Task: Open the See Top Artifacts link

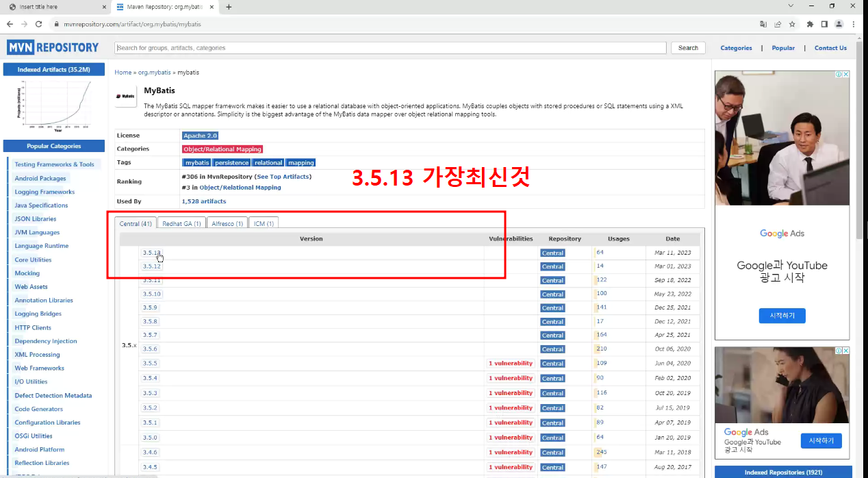Action: click(x=283, y=177)
